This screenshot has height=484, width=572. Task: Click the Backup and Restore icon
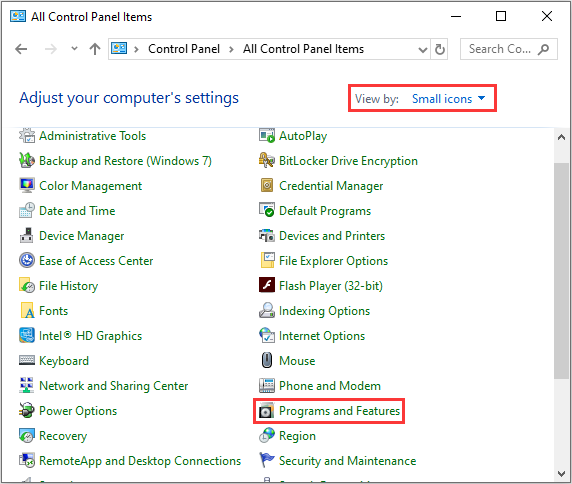coord(27,161)
